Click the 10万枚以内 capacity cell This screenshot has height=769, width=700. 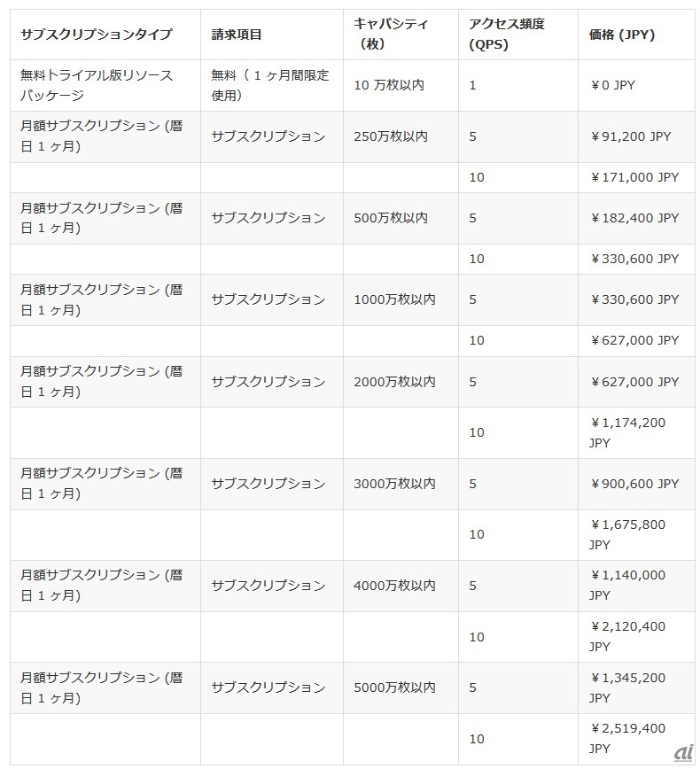click(389, 85)
